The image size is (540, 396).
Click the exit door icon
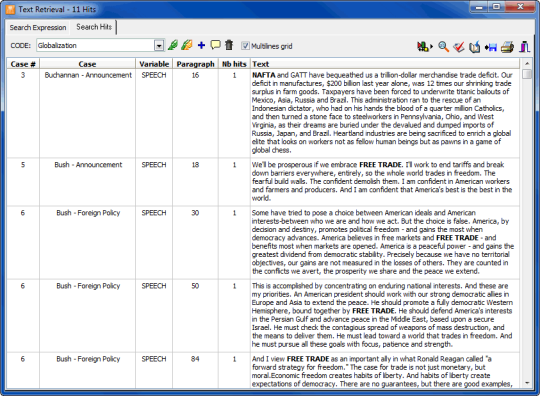pyautogui.click(x=525, y=46)
